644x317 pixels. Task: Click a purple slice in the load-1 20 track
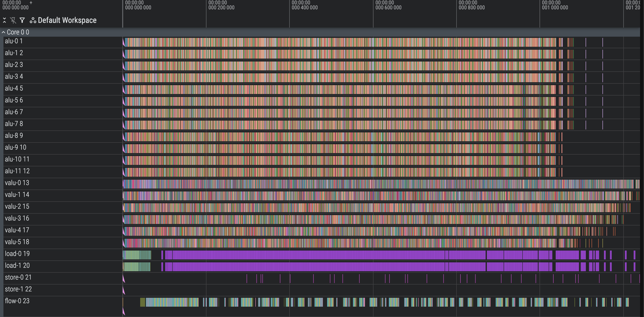coord(300,267)
